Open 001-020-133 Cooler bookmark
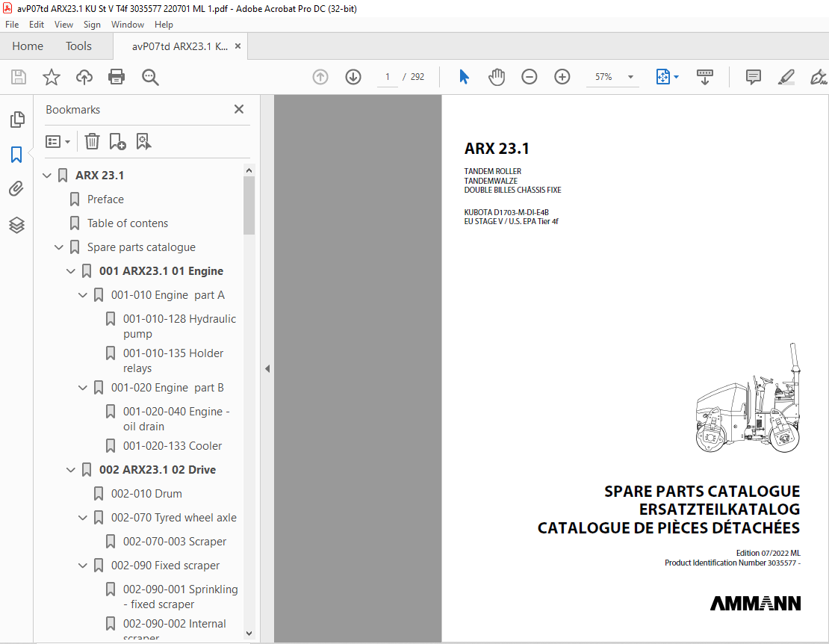This screenshot has height=644, width=829. 173,446
